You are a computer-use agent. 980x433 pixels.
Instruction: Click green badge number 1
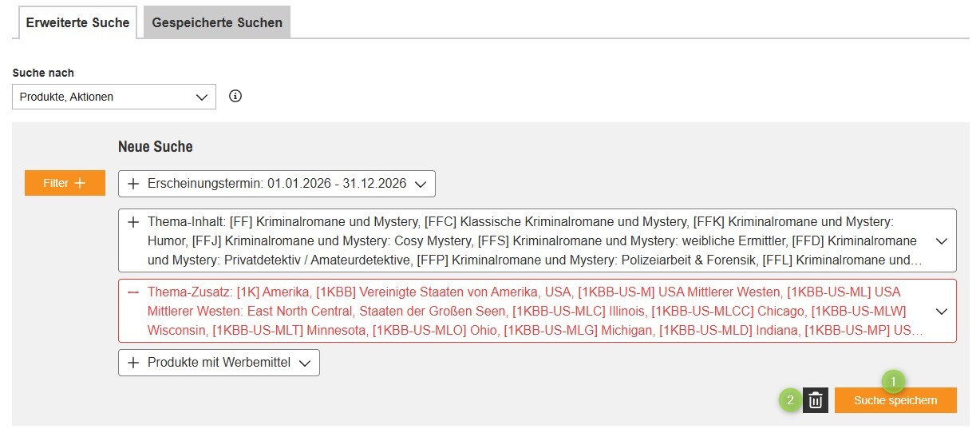(893, 381)
